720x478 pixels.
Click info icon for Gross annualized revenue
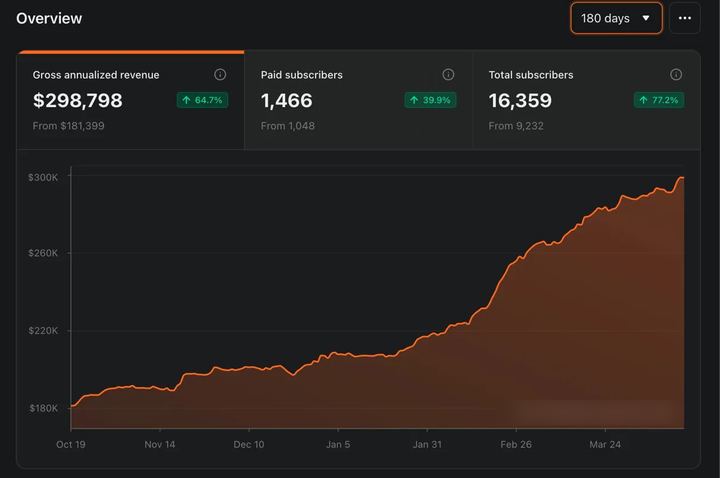pyautogui.click(x=220, y=74)
